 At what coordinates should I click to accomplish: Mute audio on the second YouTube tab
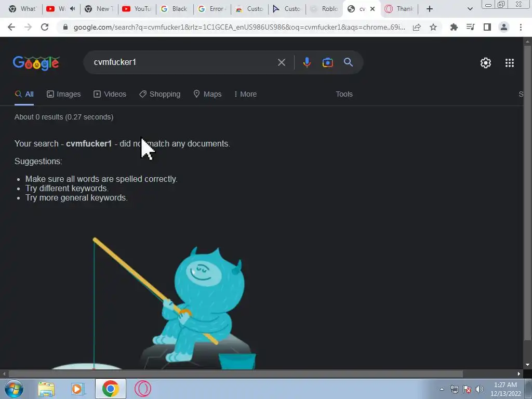(72, 9)
